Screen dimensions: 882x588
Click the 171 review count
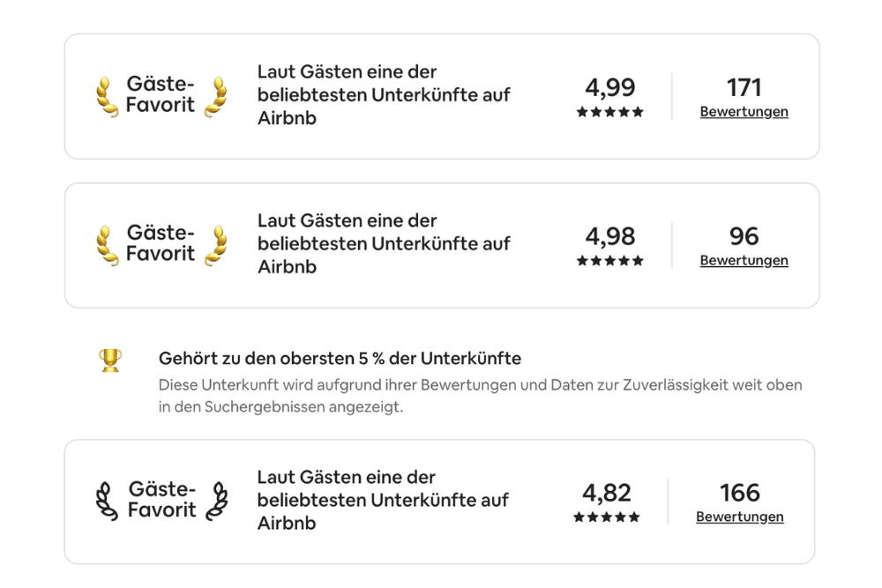tap(744, 87)
